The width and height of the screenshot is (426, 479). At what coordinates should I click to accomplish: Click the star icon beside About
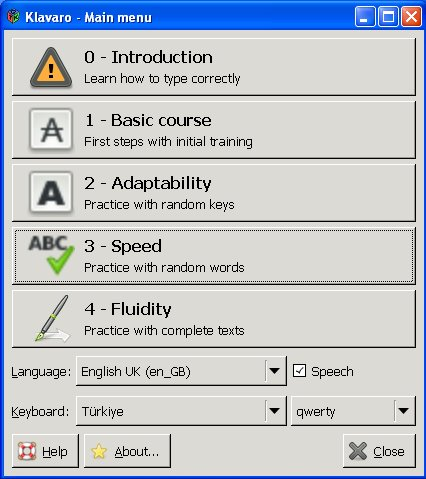[x=99, y=451]
